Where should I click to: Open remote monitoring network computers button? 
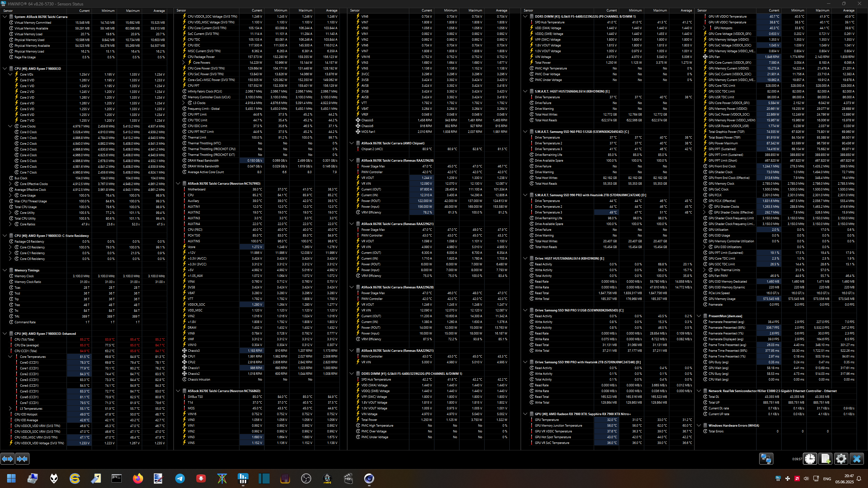(766, 459)
